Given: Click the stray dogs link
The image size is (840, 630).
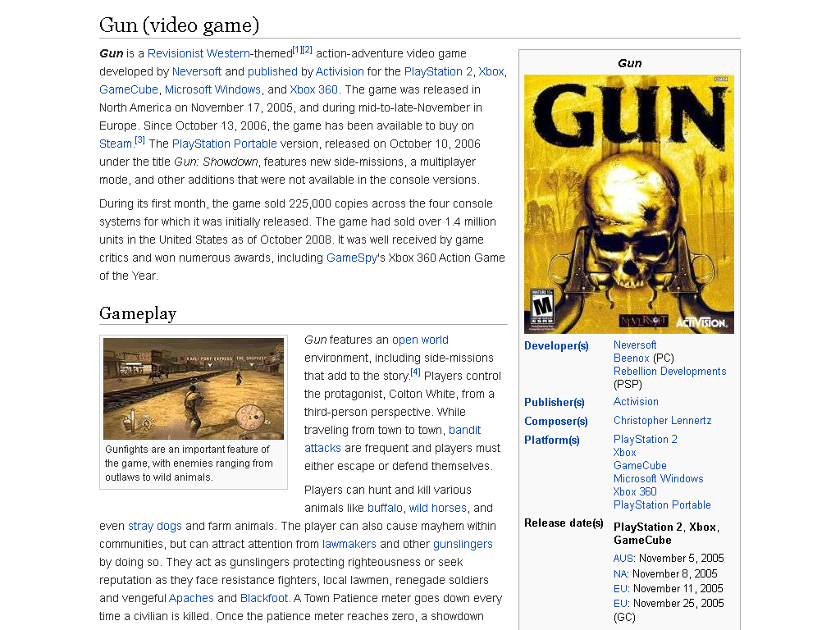Looking at the screenshot, I should click(155, 526).
